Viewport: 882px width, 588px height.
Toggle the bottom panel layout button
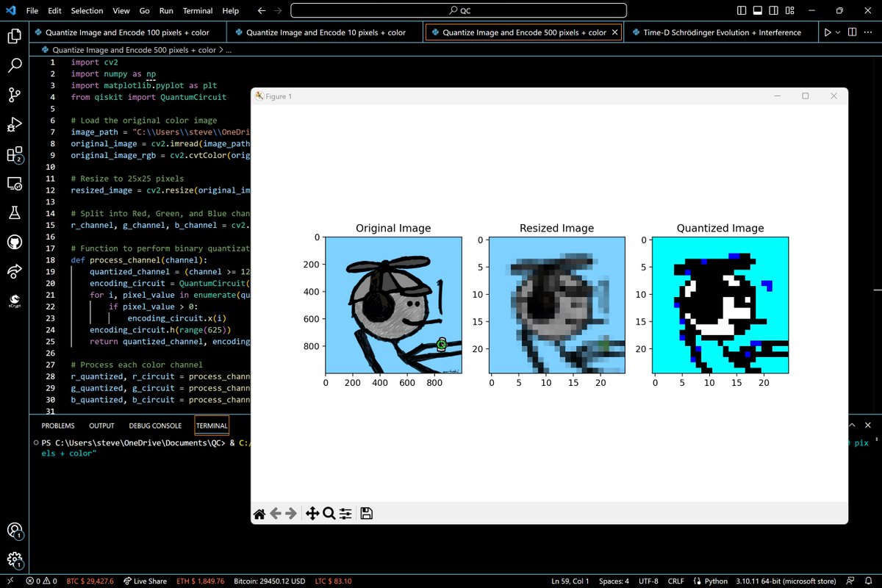point(758,11)
